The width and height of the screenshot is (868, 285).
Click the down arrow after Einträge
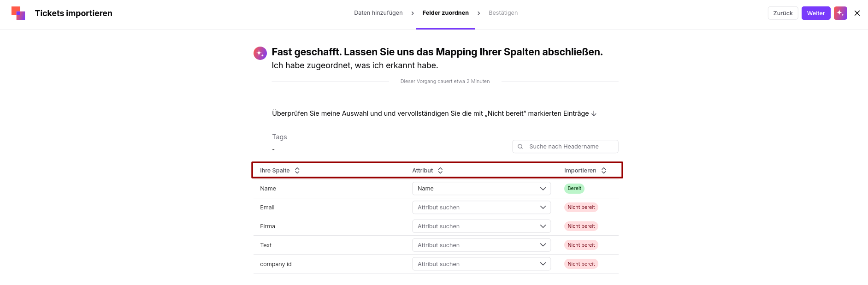click(594, 113)
